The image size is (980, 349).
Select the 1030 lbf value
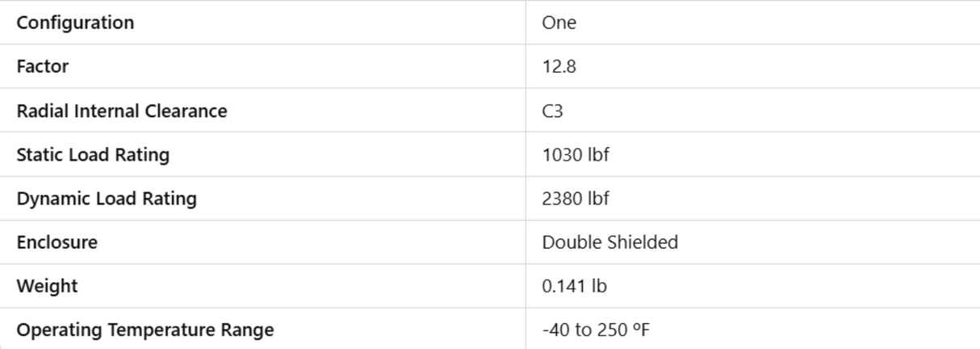click(x=575, y=154)
